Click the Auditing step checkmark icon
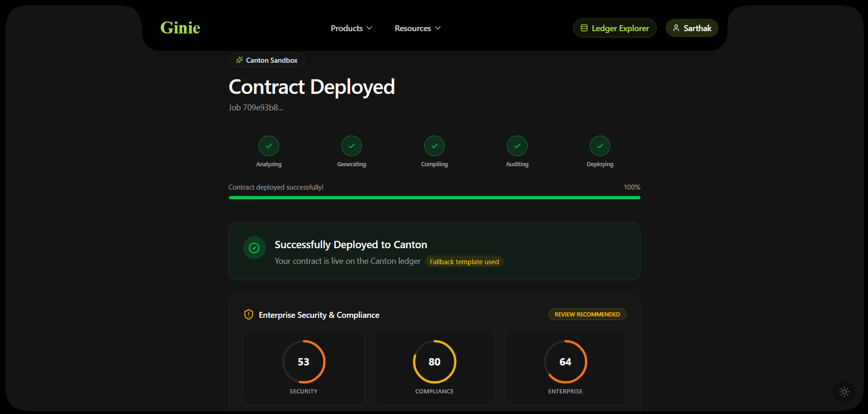The height and width of the screenshot is (414, 868). coord(517,146)
